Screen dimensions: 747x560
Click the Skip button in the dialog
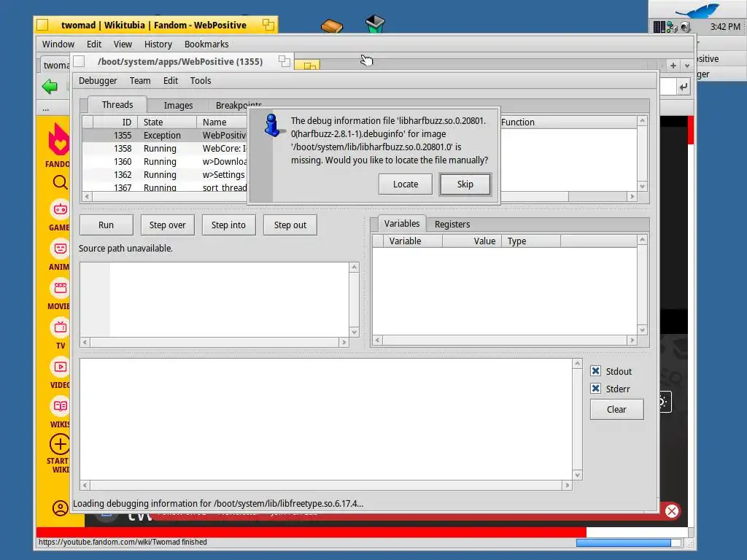(x=465, y=184)
